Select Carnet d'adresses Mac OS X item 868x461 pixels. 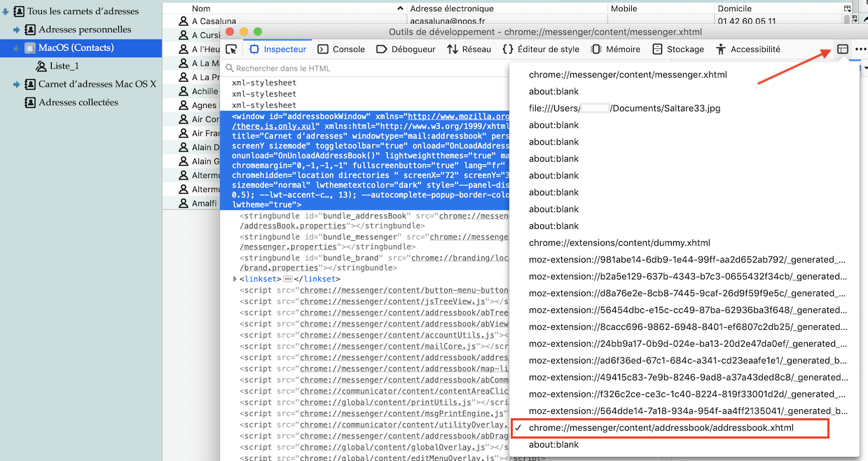point(97,84)
